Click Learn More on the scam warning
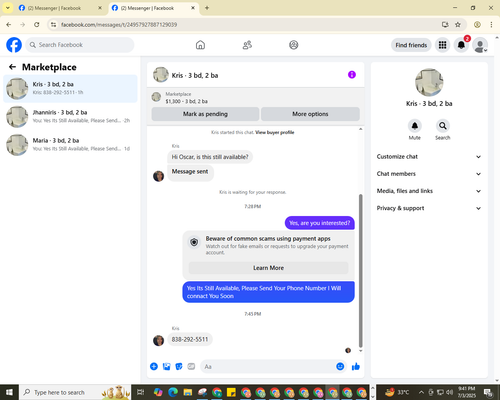Image resolution: width=500 pixels, height=400 pixels. 268,268
